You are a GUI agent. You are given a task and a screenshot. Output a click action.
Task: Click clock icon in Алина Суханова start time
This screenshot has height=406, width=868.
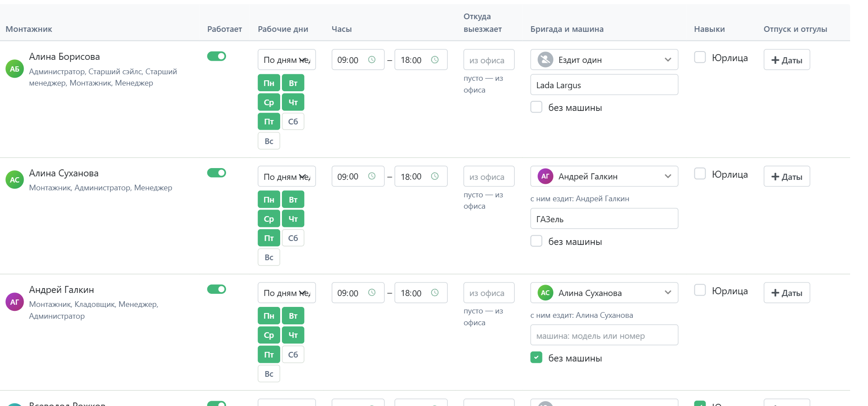372,176
